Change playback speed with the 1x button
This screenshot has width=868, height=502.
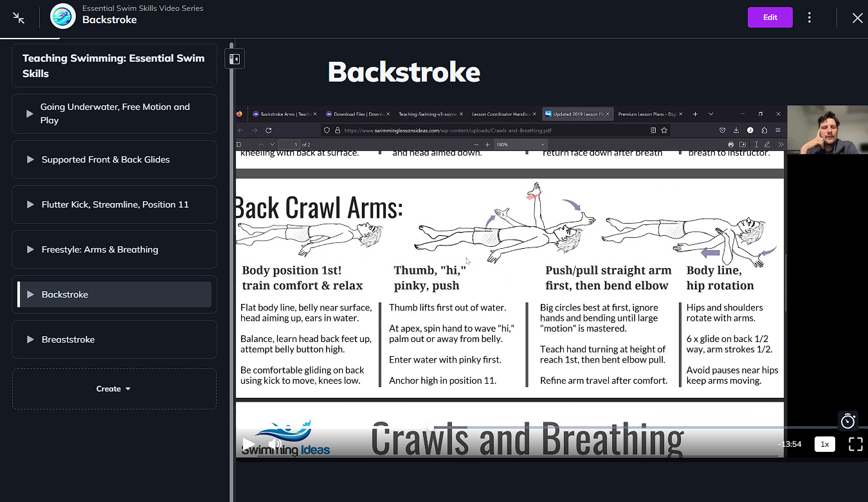click(824, 444)
